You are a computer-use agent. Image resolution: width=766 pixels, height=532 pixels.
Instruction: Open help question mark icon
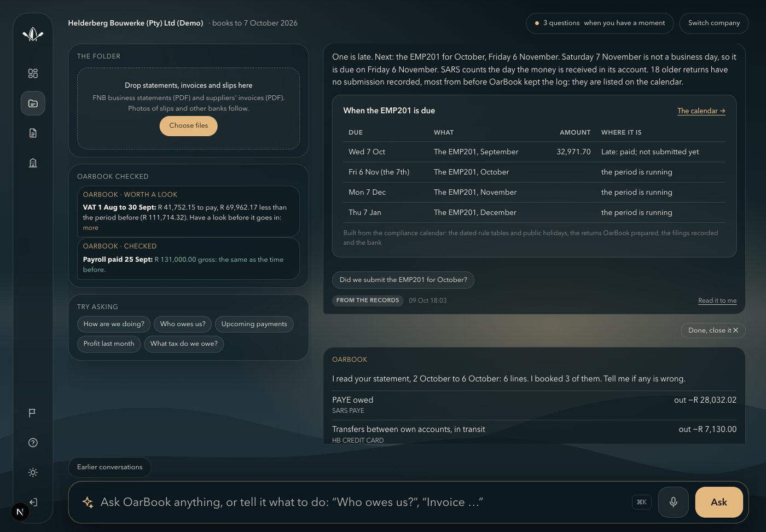(33, 443)
